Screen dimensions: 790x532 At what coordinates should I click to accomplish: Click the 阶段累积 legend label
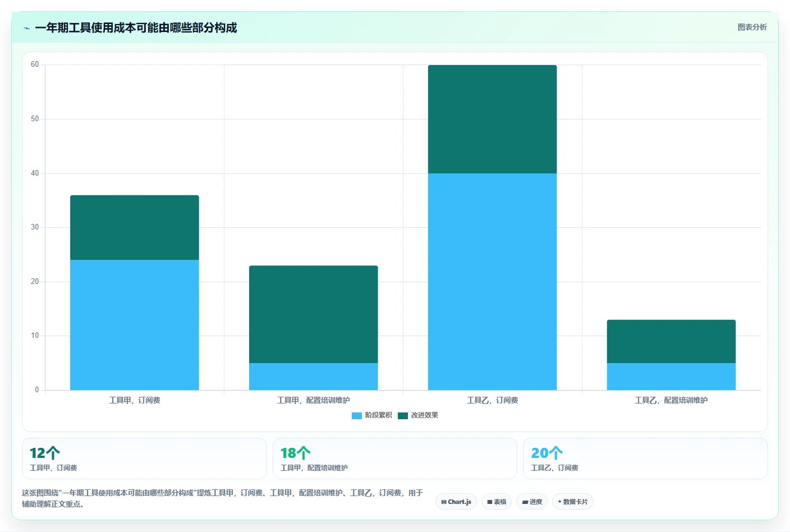point(379,416)
